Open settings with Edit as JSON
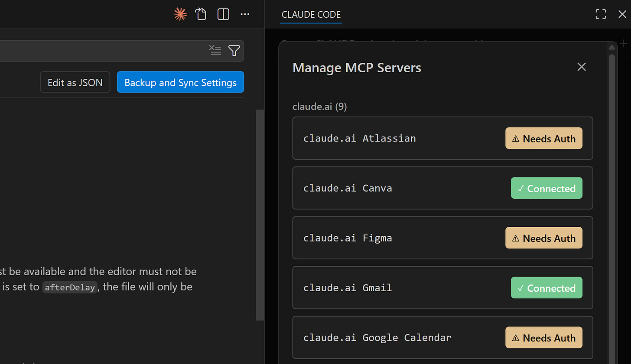 (75, 82)
